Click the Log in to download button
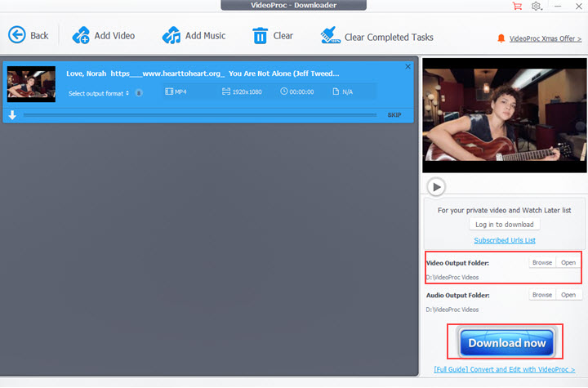Screen dimensions: 588x388 click(x=505, y=225)
